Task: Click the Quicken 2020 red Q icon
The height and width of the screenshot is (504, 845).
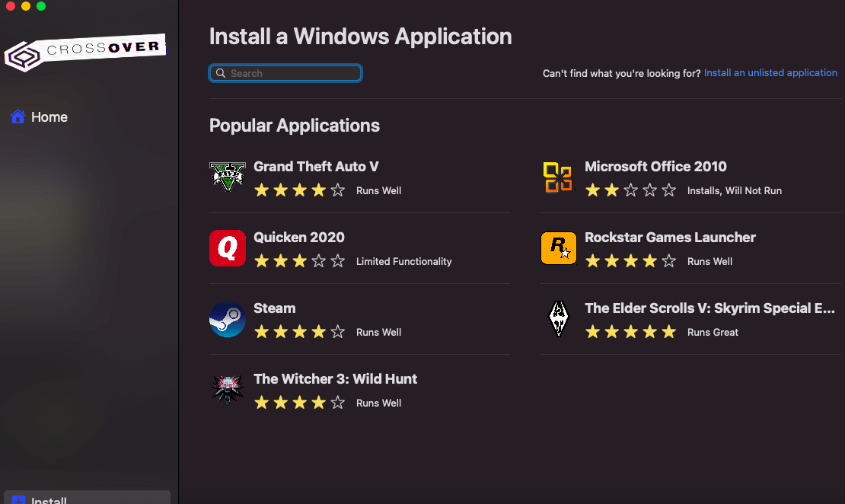Action: [x=228, y=248]
